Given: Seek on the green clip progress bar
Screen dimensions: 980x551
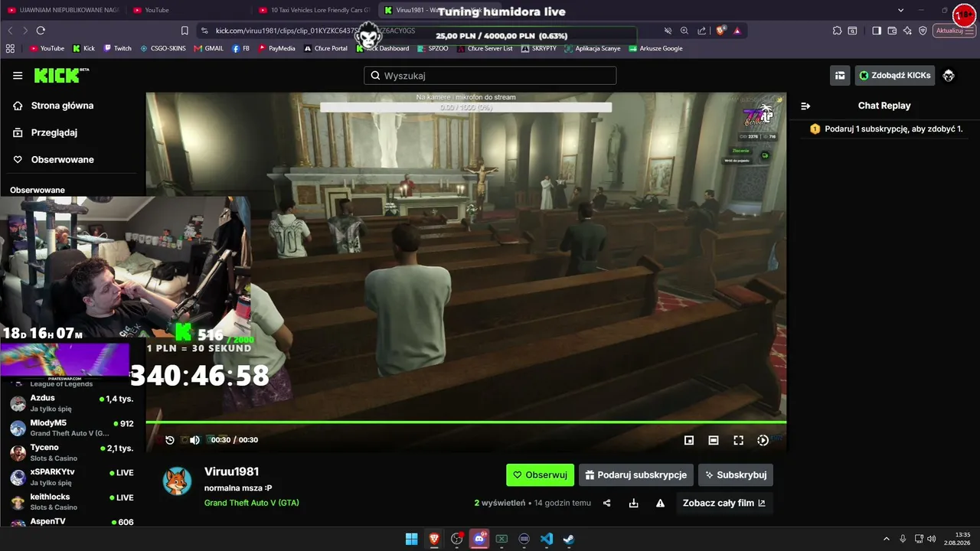Looking at the screenshot, I should (x=465, y=422).
